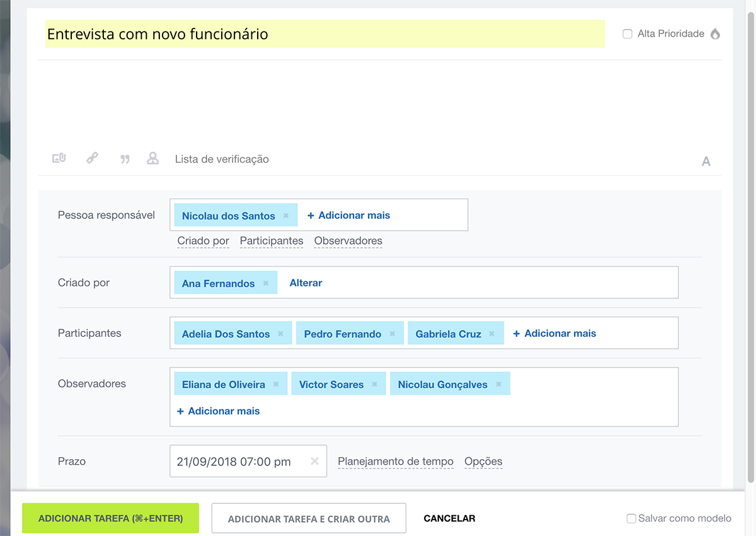756x536 pixels.
Task: Clear the deadline date with the x icon
Action: 314,462
